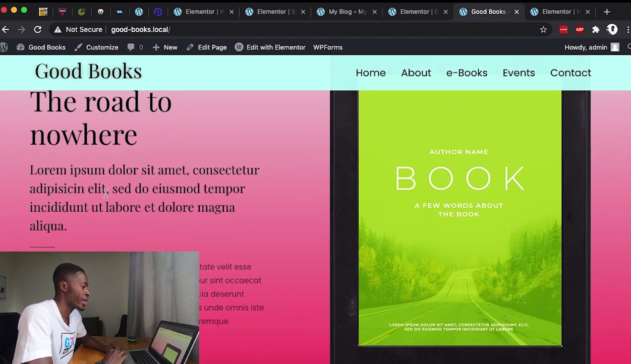The width and height of the screenshot is (631, 364).
Task: Click the browser back arrow
Action: 6,30
